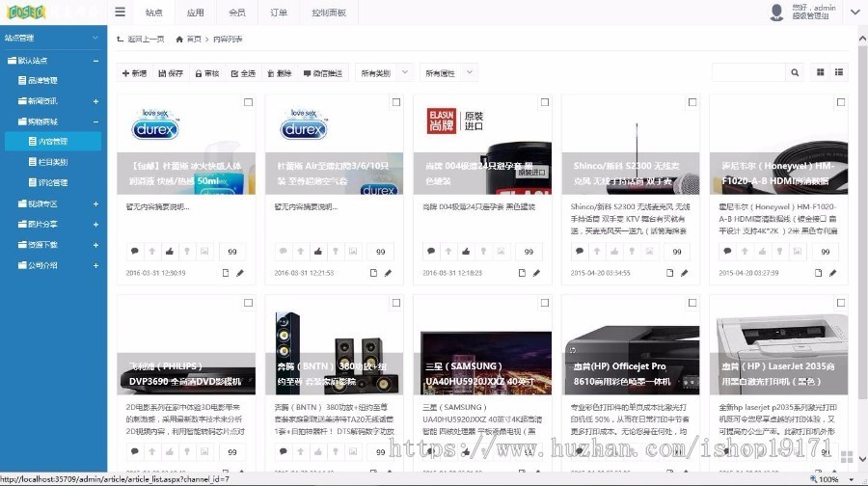This screenshot has height=486, width=868.
Task: Check the 尚牌 004 card checkbox
Action: pyautogui.click(x=545, y=102)
